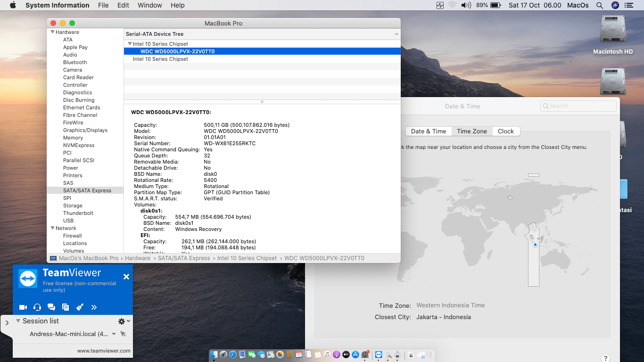644x362 pixels.
Task: Select Graphics/Displays in the sidebar
Action: [85, 130]
